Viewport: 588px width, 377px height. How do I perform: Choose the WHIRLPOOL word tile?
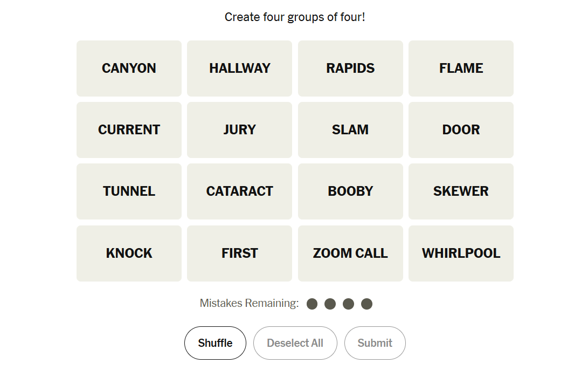(x=461, y=253)
